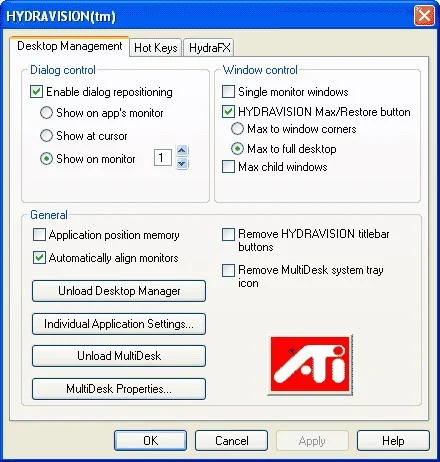The height and width of the screenshot is (462, 440).
Task: Enable Single monitor windows checkbox
Action: point(228,92)
